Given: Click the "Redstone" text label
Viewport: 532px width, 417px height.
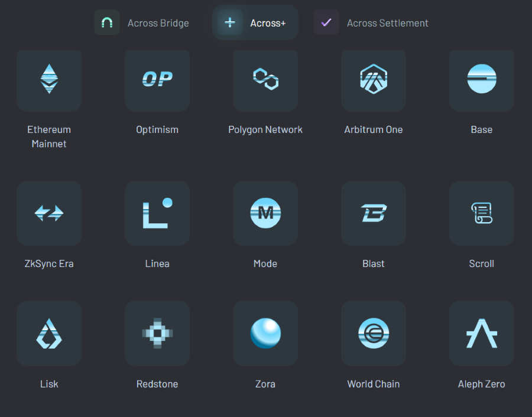Looking at the screenshot, I should pyautogui.click(x=157, y=384).
